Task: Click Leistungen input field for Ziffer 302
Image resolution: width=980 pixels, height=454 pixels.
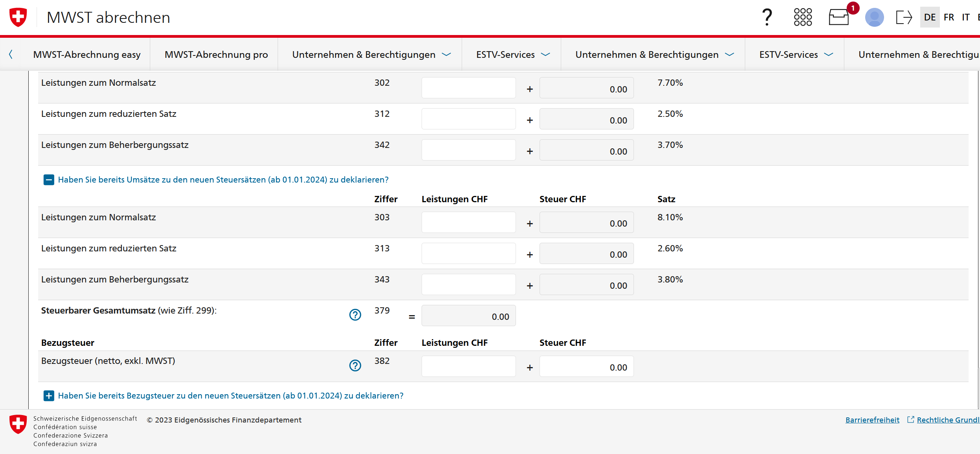Action: (x=468, y=88)
